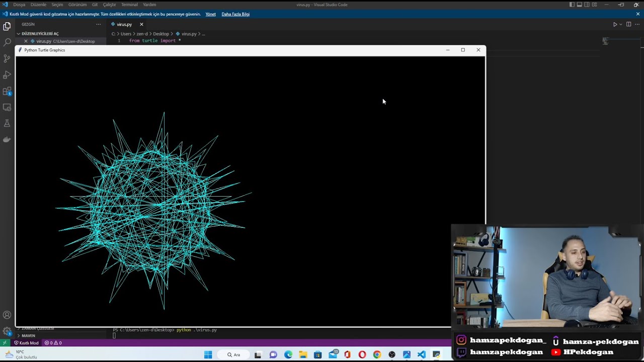Open the run button dropdown arrow
Image resolution: width=644 pixels, height=362 pixels.
coord(621,24)
